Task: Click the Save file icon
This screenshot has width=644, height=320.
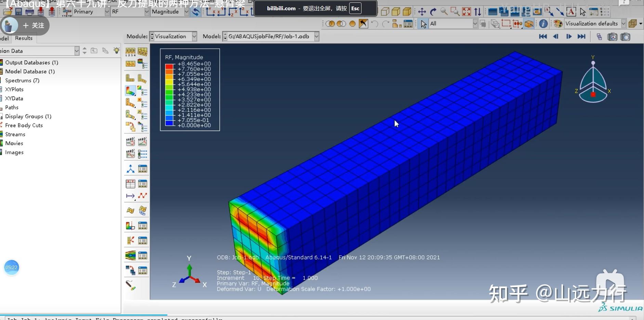Action: [x=18, y=12]
